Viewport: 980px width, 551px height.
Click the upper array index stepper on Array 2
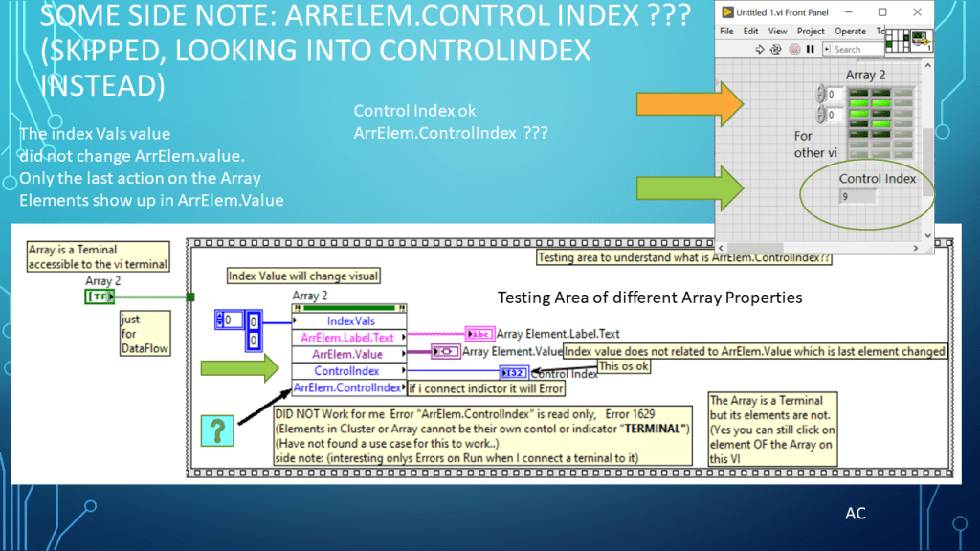(821, 94)
